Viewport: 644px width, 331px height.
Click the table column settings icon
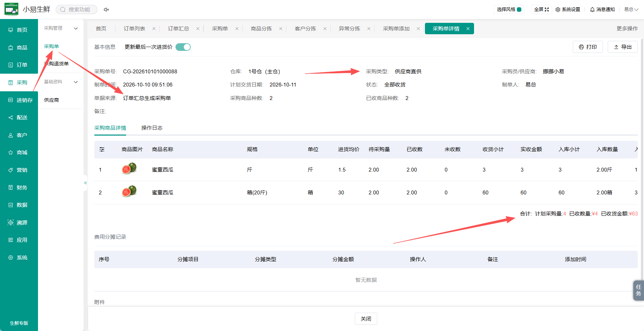102,149
